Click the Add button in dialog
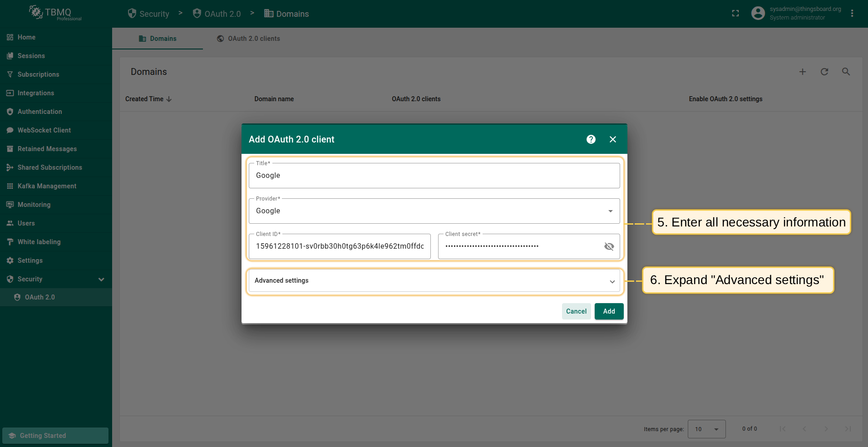Viewport: 868px width, 447px height. point(608,311)
